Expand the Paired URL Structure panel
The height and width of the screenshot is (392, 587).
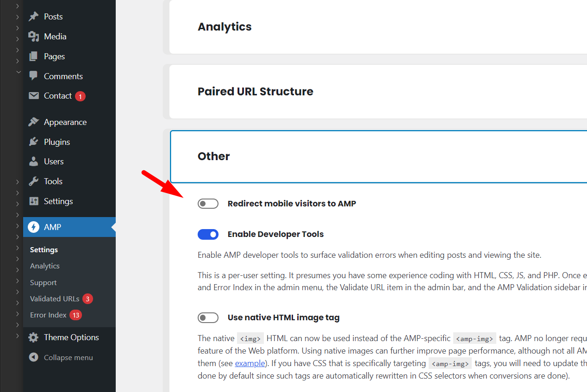[378, 92]
